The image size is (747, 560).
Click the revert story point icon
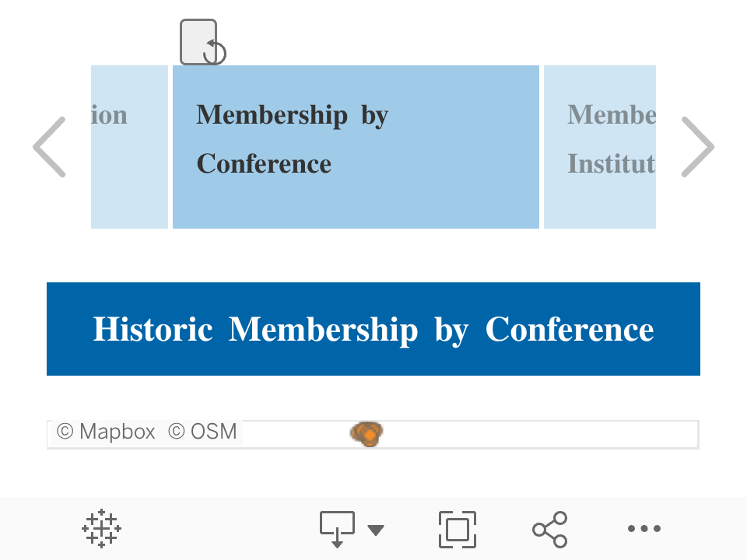[202, 42]
